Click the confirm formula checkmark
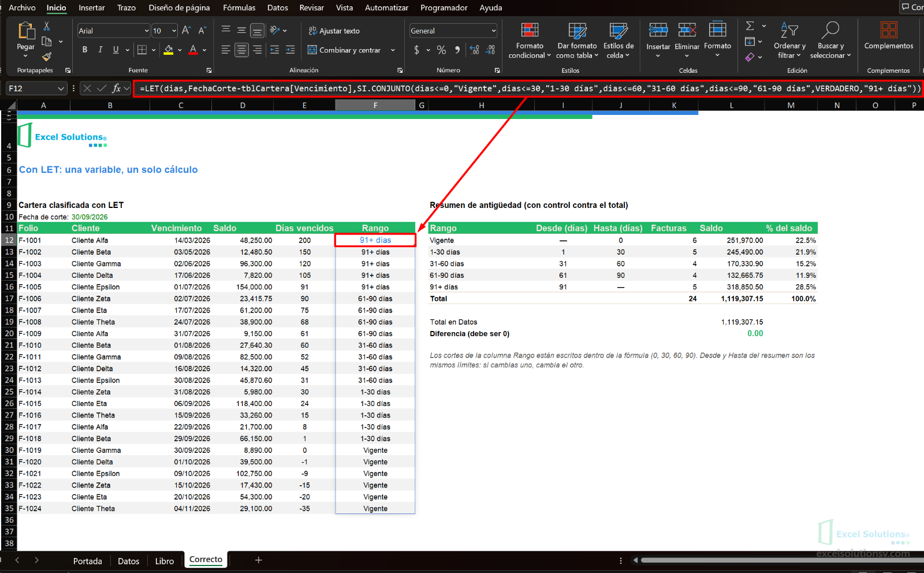 click(102, 88)
